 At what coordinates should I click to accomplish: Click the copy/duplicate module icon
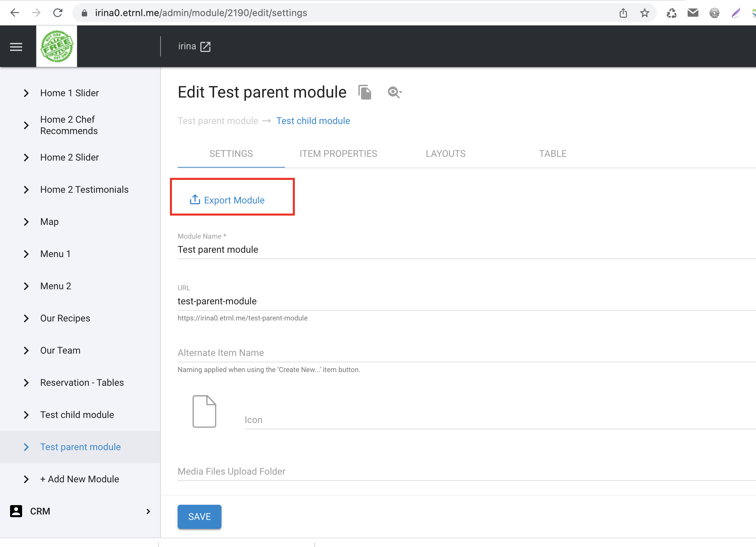click(x=364, y=92)
